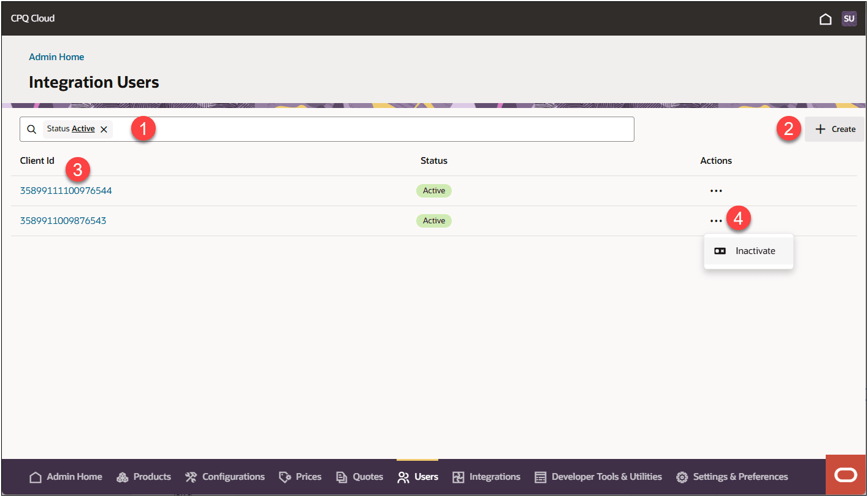This screenshot has height=497, width=868.
Task: Select the Configurations wrench icon
Action: click(191, 477)
